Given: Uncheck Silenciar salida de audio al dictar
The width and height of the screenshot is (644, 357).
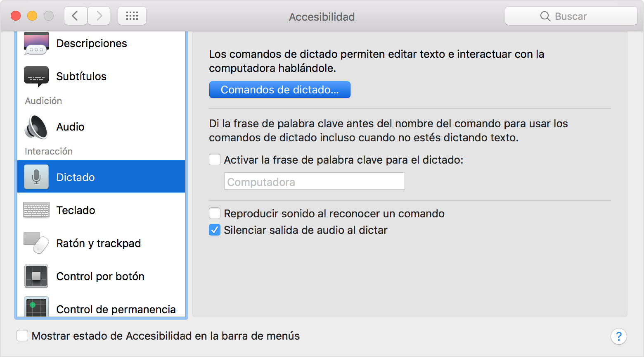Looking at the screenshot, I should pyautogui.click(x=215, y=230).
